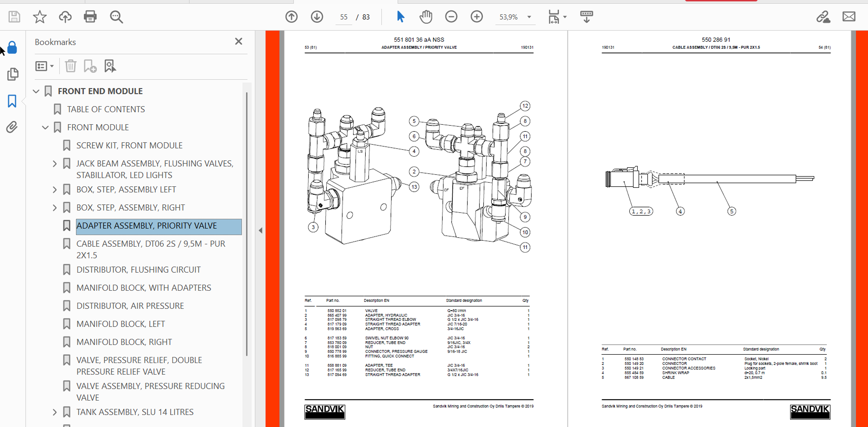Collapse the navigation pane with arrow
The width and height of the screenshot is (868, 427).
coord(260,230)
